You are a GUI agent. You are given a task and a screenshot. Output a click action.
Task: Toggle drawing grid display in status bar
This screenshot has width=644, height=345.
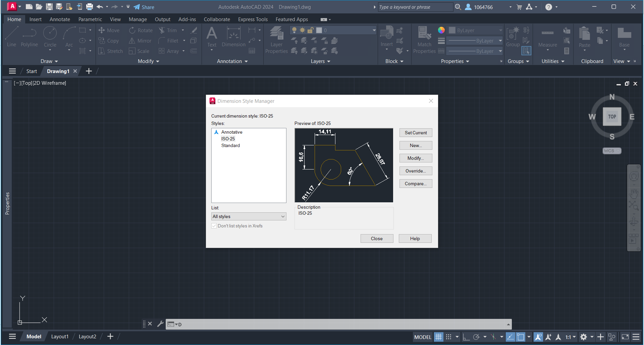pos(438,337)
